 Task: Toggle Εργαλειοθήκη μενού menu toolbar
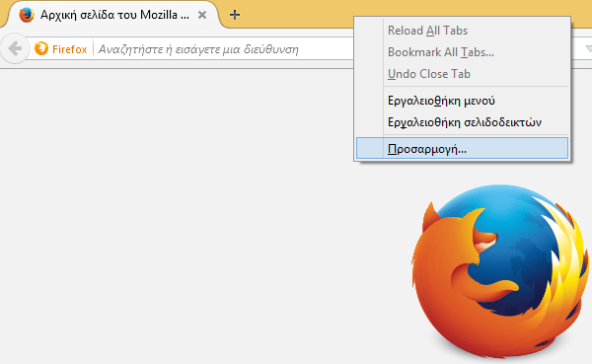[x=462, y=101]
